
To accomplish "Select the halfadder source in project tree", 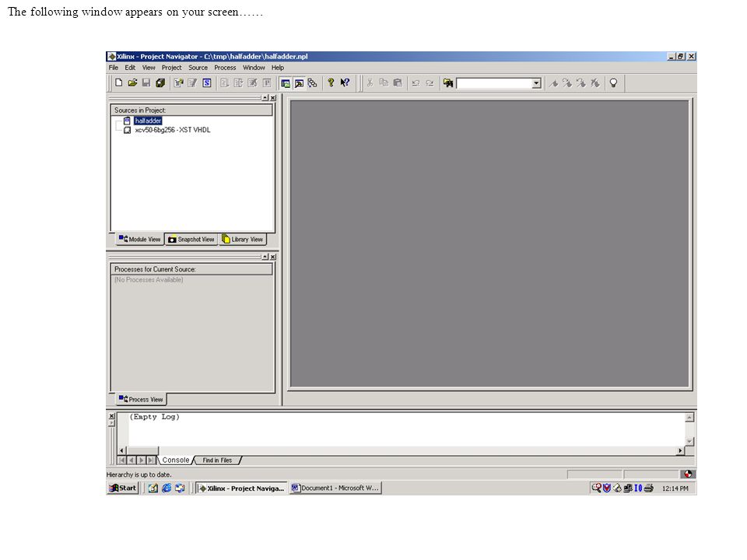I will [148, 121].
